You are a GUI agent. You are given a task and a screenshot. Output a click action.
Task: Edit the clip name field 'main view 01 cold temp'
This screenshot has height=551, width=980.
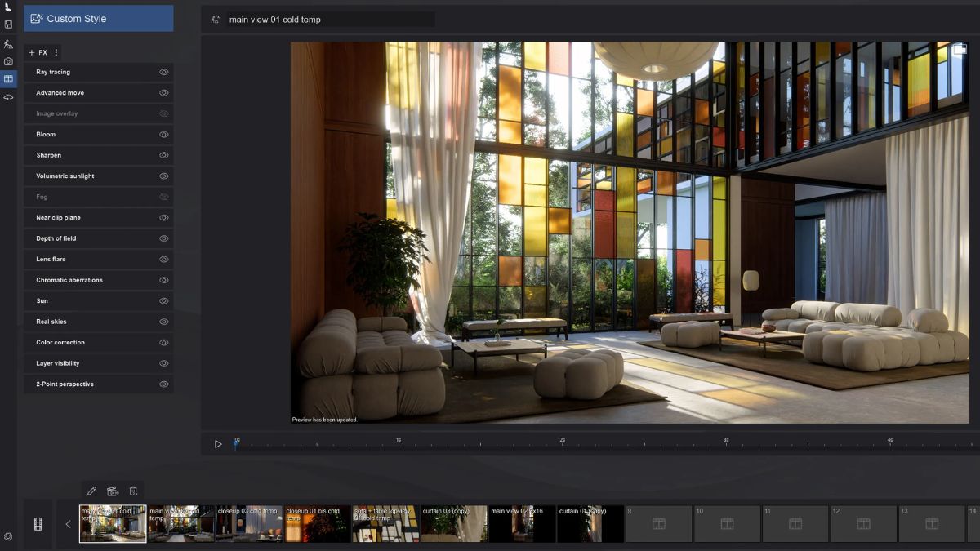coord(331,20)
